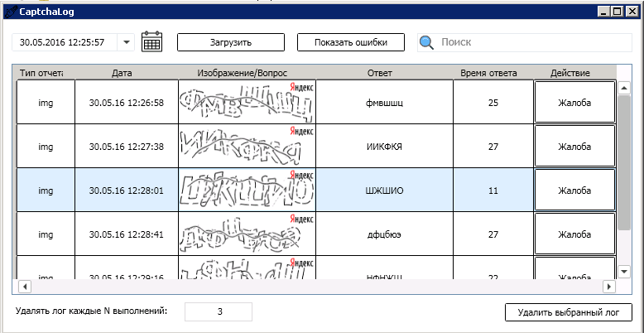
Task: Select answer cell ИИКФКЯ
Action: pyautogui.click(x=384, y=147)
